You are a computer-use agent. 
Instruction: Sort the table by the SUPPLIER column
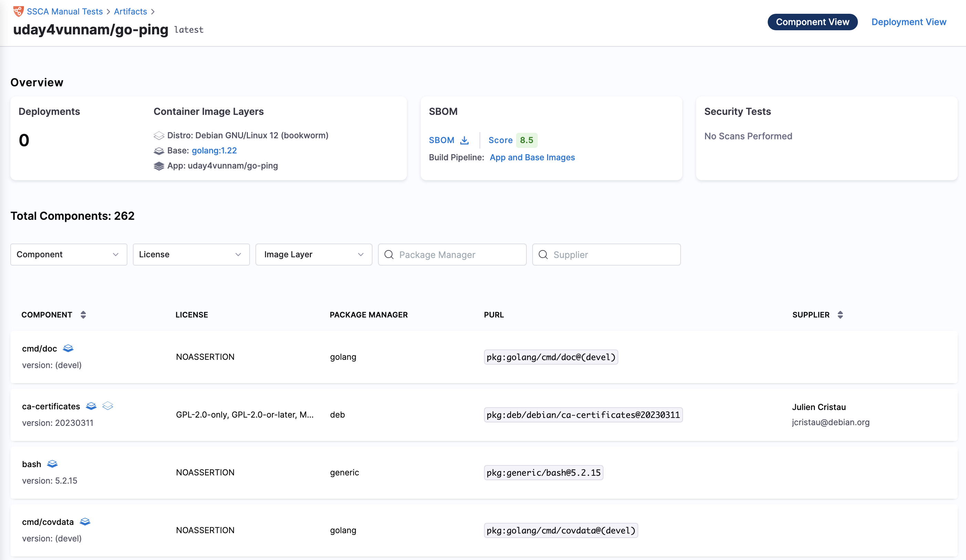[840, 315]
